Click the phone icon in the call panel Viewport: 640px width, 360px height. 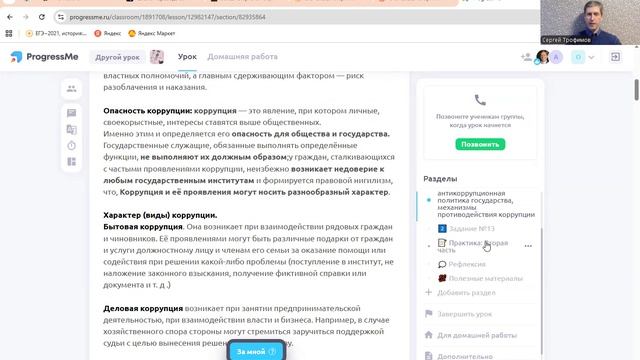pos(480,100)
